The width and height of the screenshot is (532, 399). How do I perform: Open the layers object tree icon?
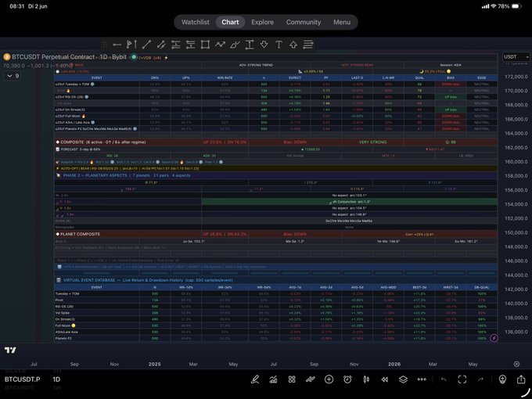pos(403,379)
